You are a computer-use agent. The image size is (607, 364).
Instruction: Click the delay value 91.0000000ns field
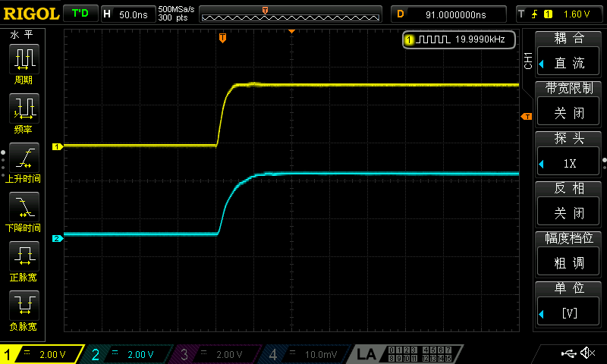tap(456, 14)
